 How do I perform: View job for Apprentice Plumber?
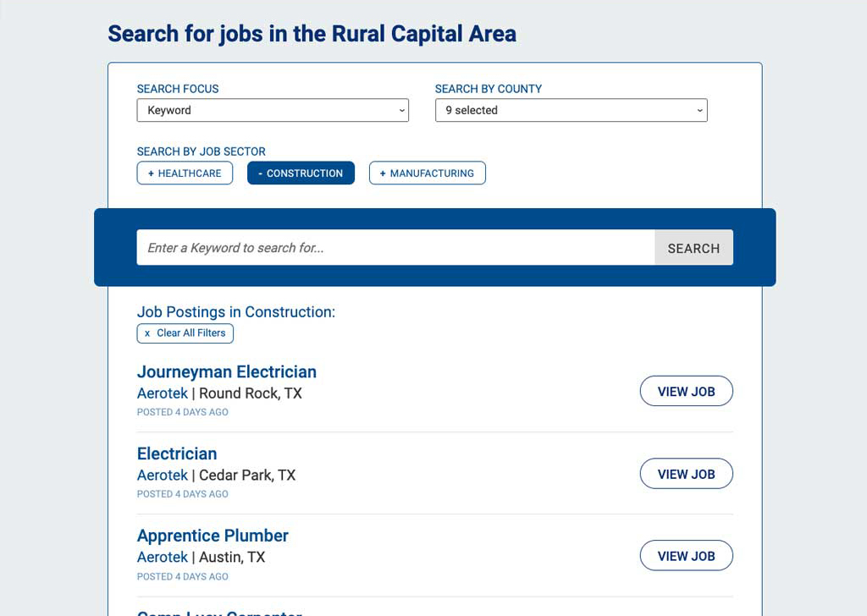tap(686, 556)
